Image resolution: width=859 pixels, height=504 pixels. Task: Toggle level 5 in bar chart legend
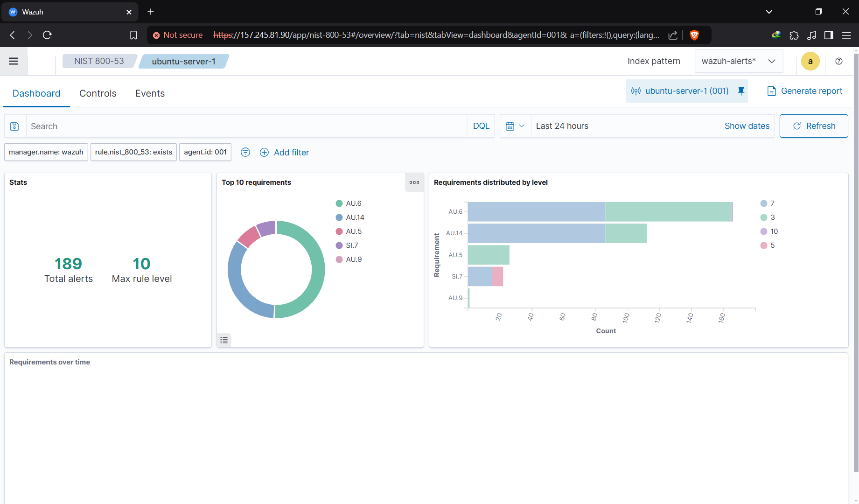[768, 245]
